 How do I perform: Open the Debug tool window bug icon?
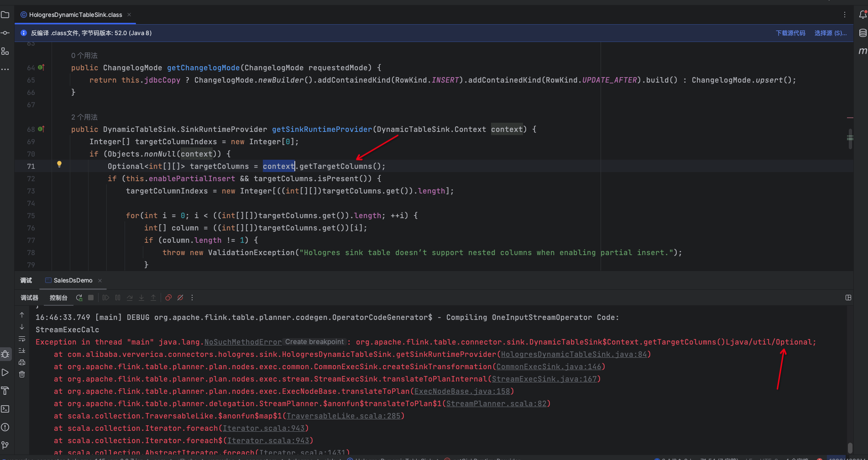point(5,354)
